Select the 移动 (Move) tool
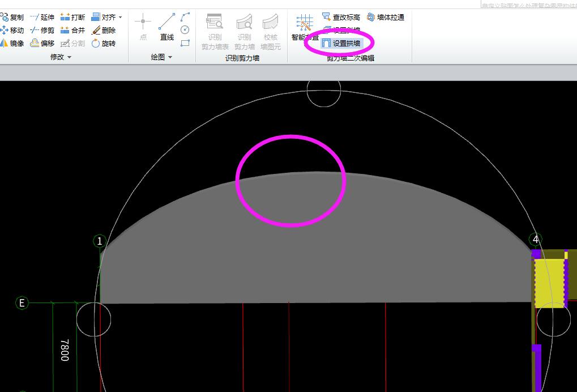This screenshot has height=392, width=577. pos(12,30)
